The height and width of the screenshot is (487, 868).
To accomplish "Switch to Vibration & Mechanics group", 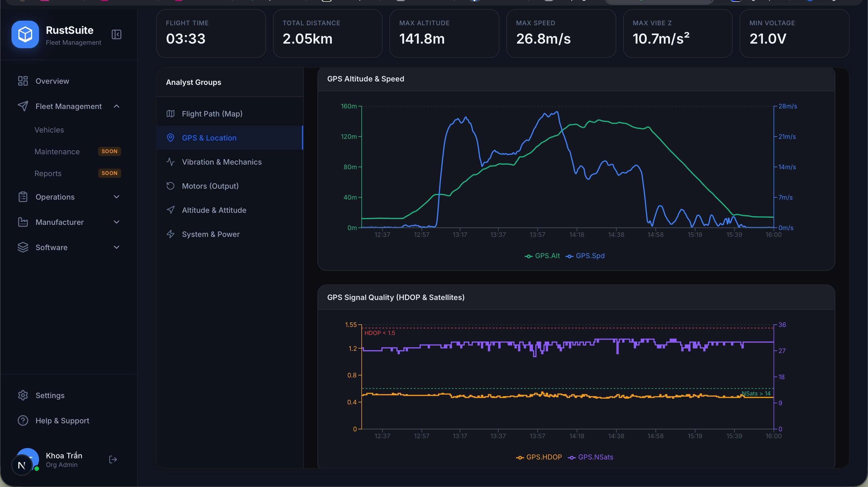I will coord(230,162).
